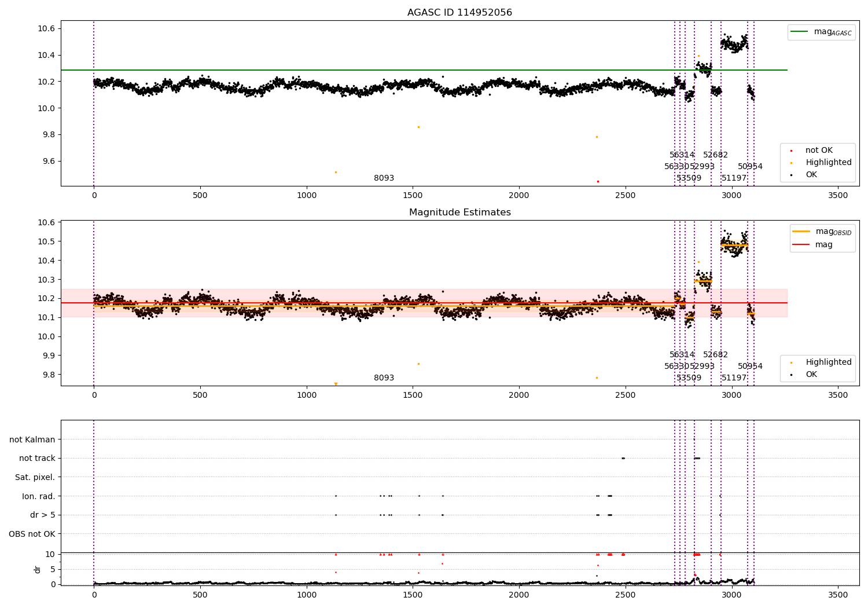868x608 pixels.
Task: Click obsid label '50954' in the Magnitude Estimates plot
Action: (750, 367)
